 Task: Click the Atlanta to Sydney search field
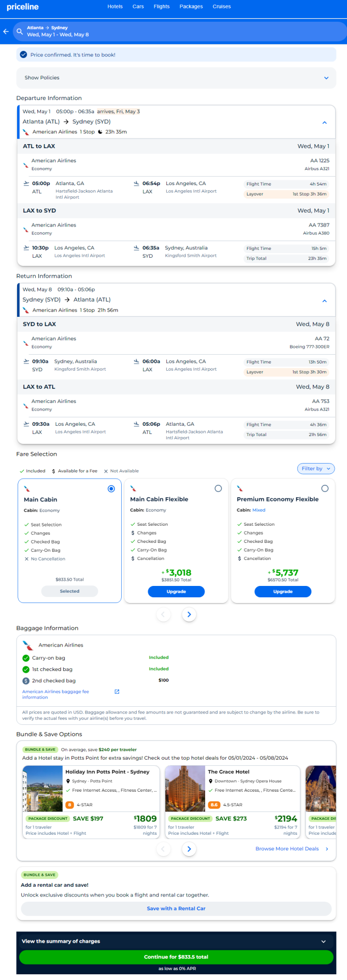click(180, 32)
